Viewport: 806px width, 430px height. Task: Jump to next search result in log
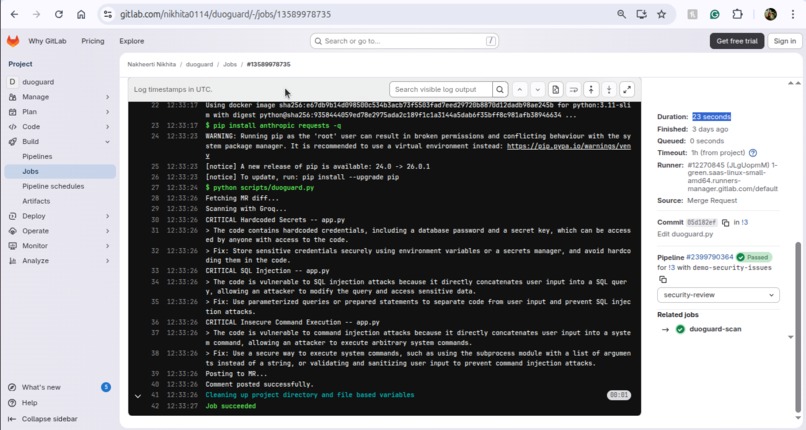tap(538, 89)
